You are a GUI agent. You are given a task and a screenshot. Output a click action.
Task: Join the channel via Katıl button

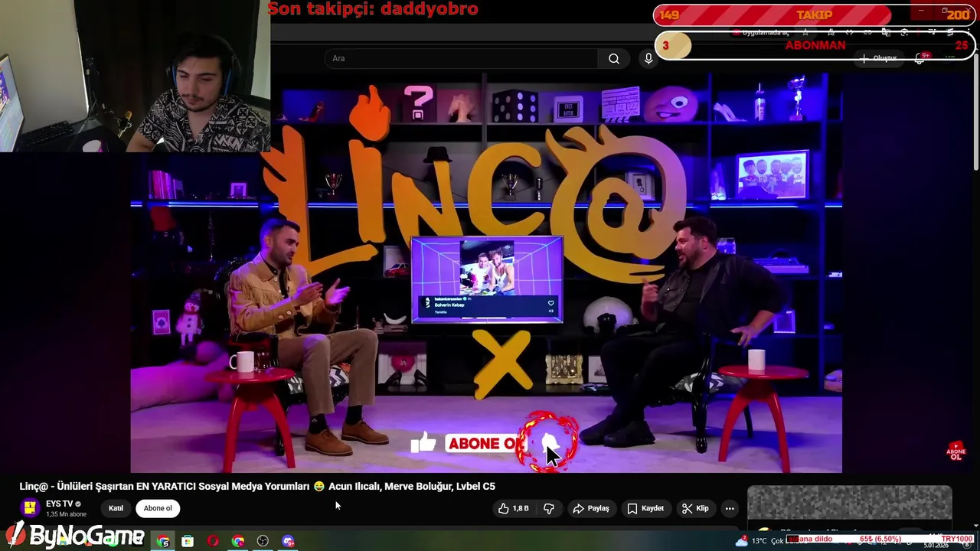click(116, 508)
